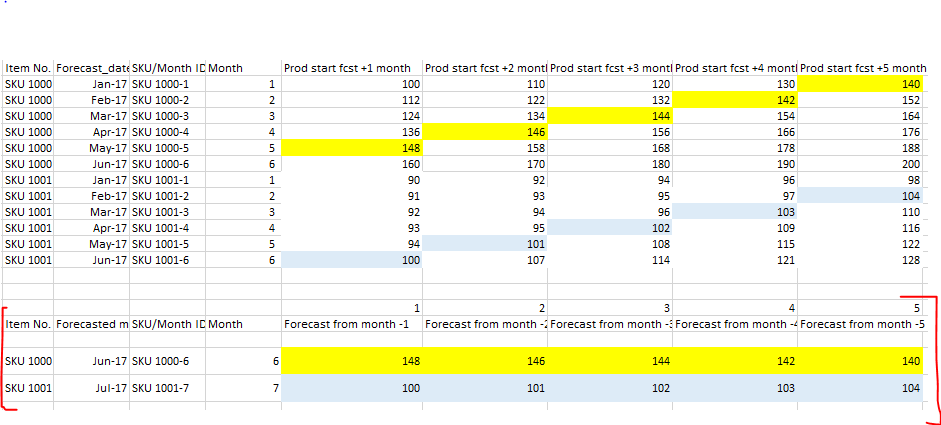
Task: Select the cell labeled SKU 1000-1
Action: tap(167, 84)
